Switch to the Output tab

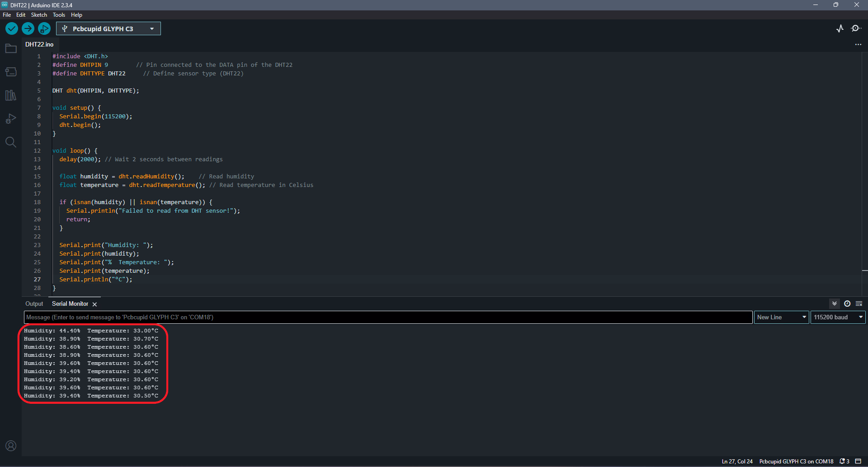pos(34,304)
